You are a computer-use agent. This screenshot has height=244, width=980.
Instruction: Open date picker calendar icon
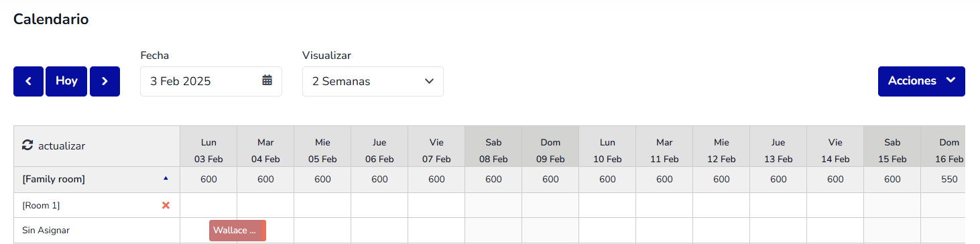click(x=267, y=80)
